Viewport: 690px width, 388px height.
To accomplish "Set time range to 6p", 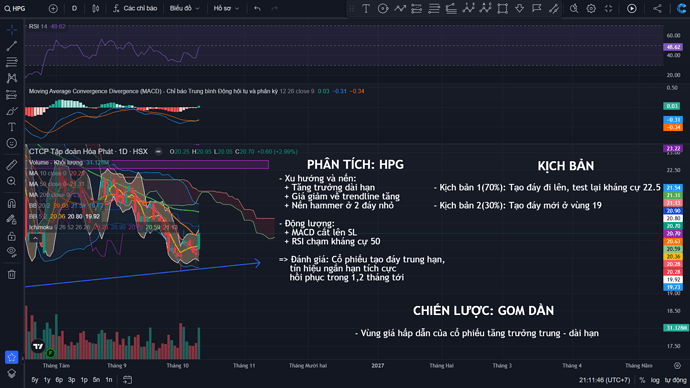I will (x=59, y=380).
